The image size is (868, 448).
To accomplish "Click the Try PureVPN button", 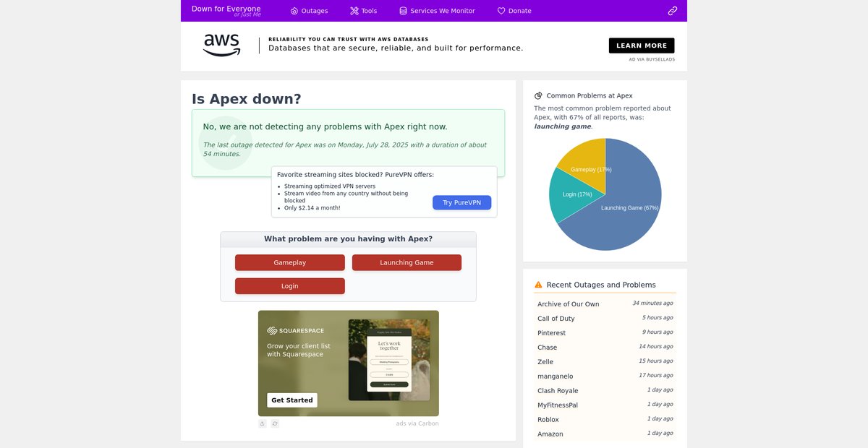I will pos(461,202).
